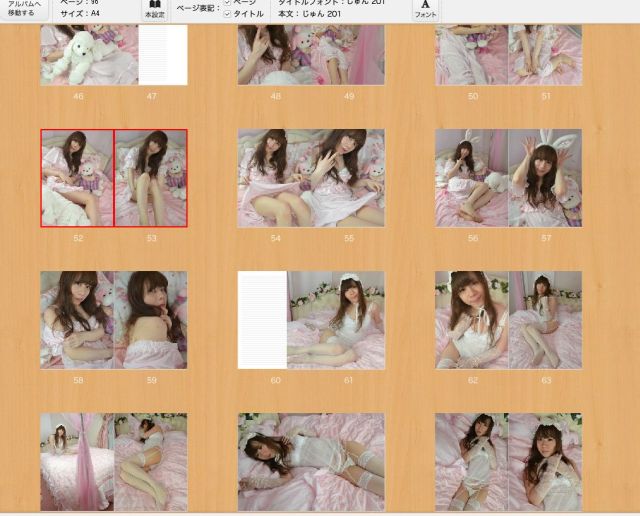Click page number label 51

coord(546,96)
